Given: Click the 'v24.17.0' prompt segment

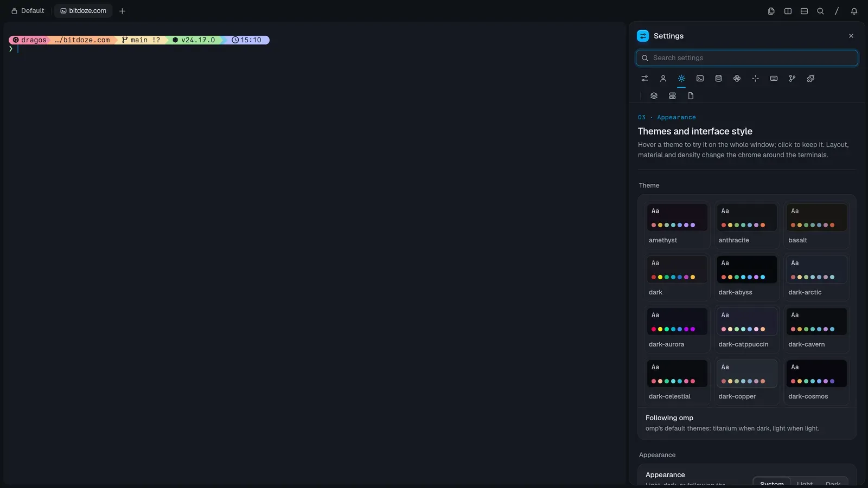Looking at the screenshot, I should pyautogui.click(x=194, y=40).
